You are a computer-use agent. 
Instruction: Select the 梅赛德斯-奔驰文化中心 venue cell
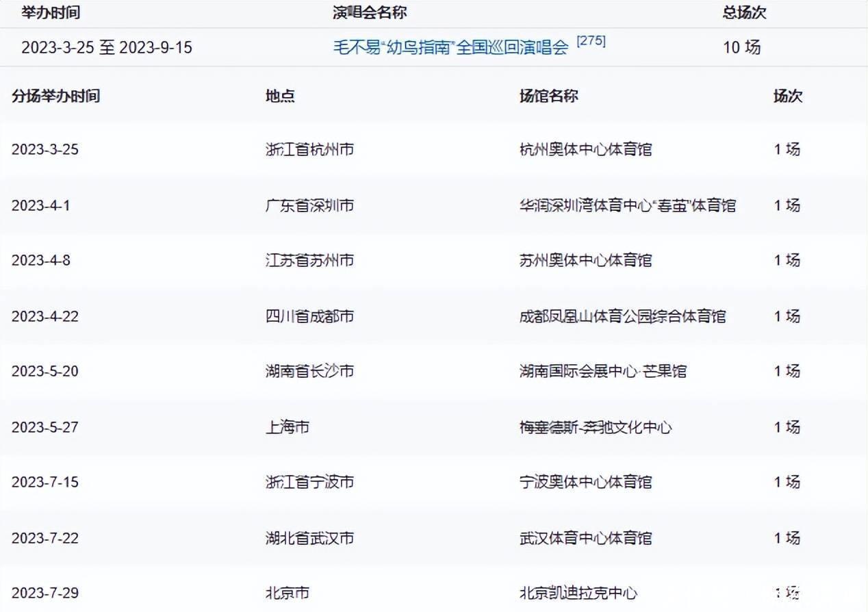595,428
